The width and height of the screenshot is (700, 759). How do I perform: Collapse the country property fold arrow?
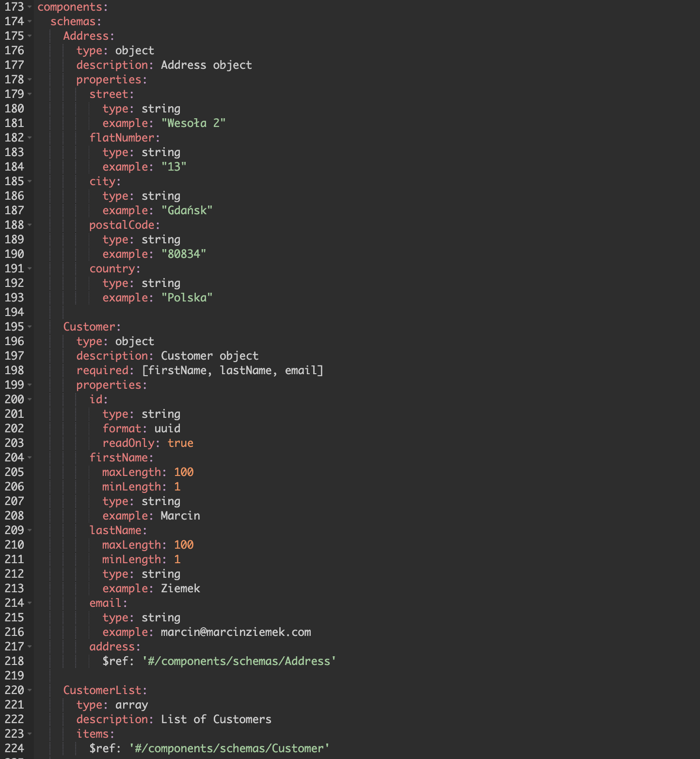point(30,269)
